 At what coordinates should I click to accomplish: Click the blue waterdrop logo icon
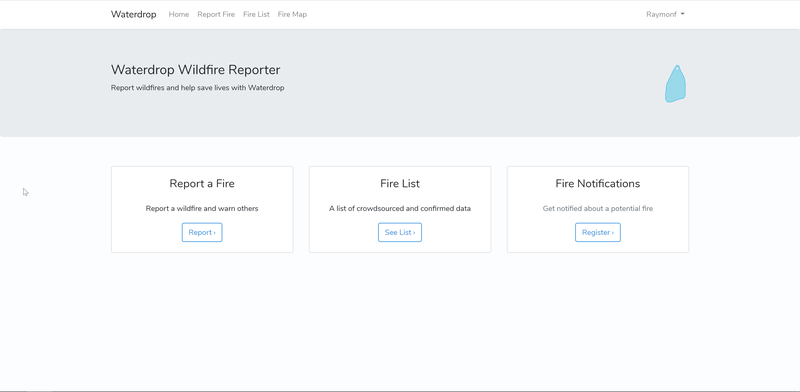point(676,84)
